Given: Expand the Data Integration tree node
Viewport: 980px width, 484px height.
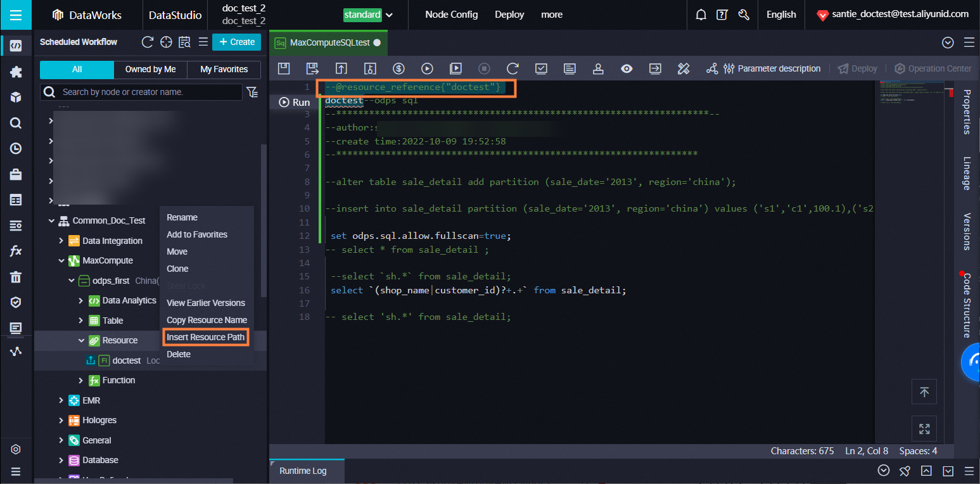Looking at the screenshot, I should (61, 241).
